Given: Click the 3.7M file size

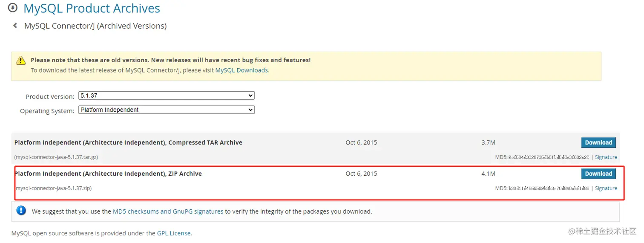Looking at the screenshot, I should click(488, 142).
